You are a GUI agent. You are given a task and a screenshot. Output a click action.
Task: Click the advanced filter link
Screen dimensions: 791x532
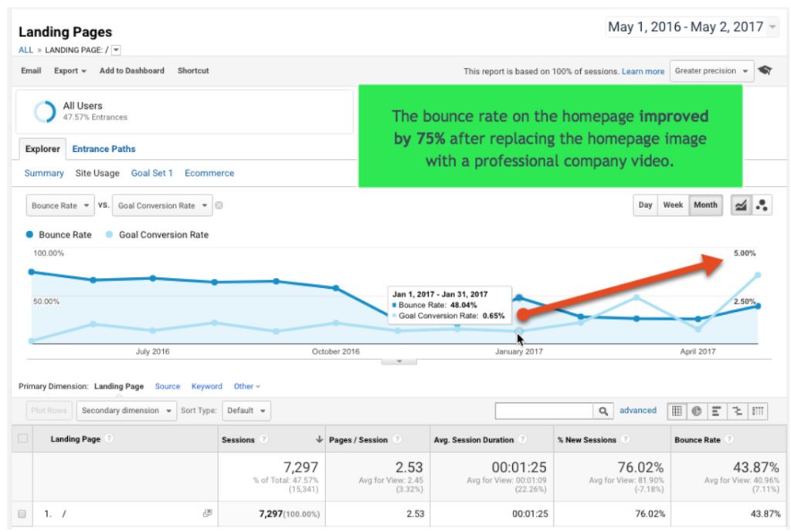coord(638,410)
